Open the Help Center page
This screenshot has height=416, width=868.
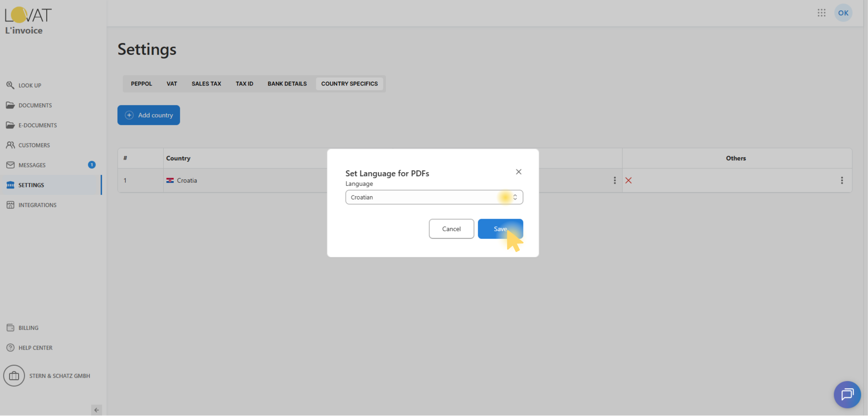(35, 348)
